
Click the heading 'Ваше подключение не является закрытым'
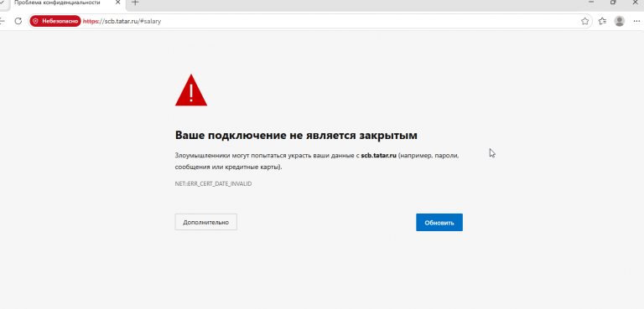[296, 135]
